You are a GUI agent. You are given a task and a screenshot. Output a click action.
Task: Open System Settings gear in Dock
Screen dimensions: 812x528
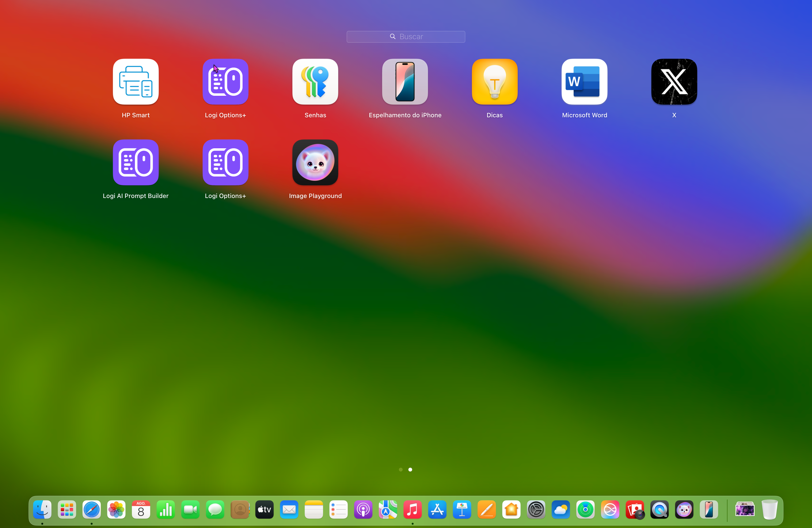(x=536, y=509)
